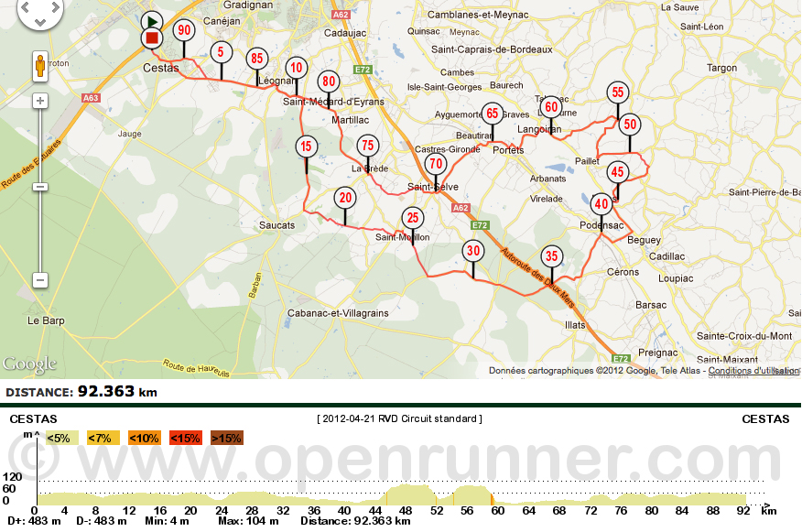Click kilometer marker 60
This screenshot has height=532, width=802.
551,107
